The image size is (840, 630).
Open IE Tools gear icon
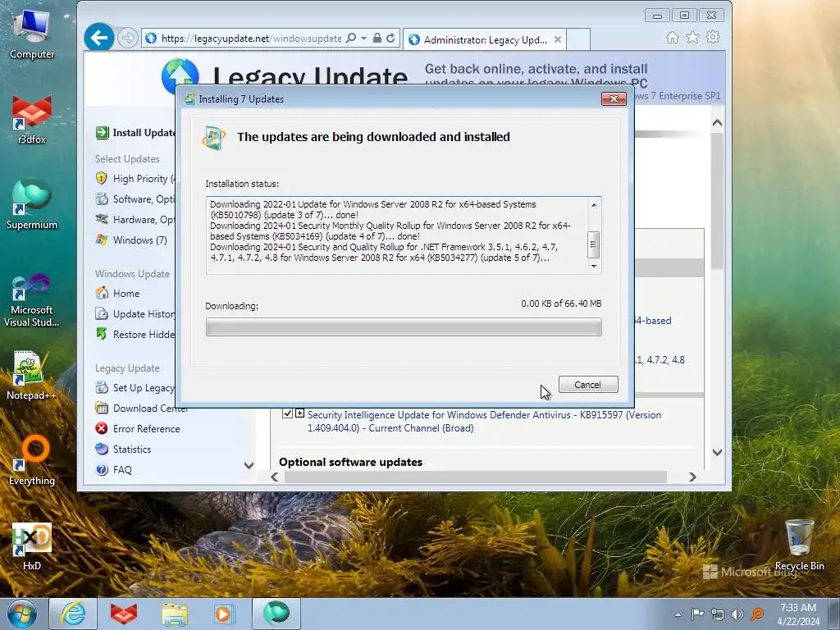coord(713,38)
